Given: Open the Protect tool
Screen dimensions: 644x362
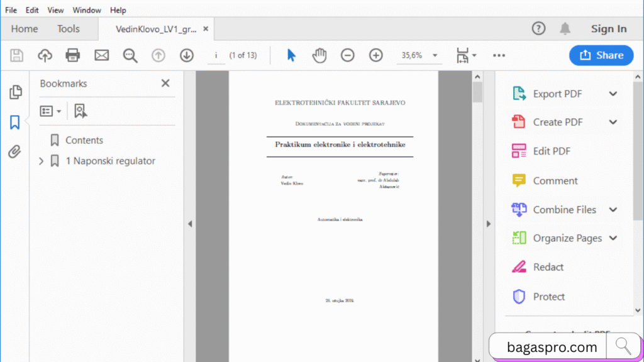Looking at the screenshot, I should (548, 296).
